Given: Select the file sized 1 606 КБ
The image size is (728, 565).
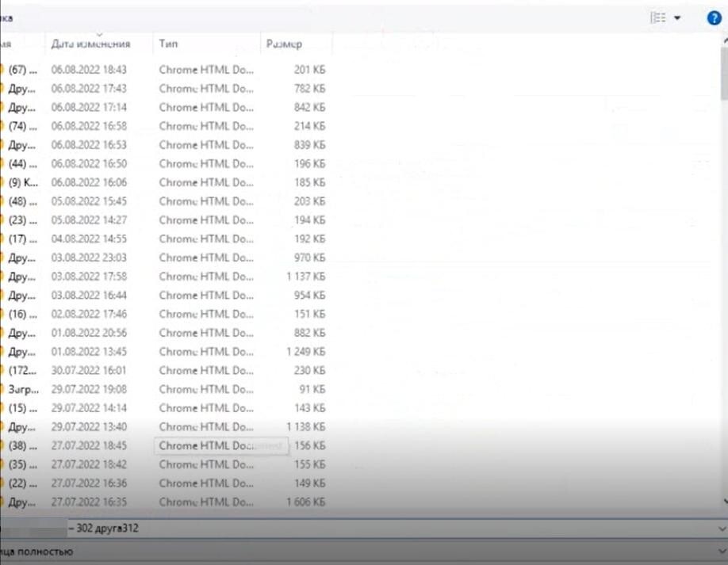Looking at the screenshot, I should click(x=306, y=502).
